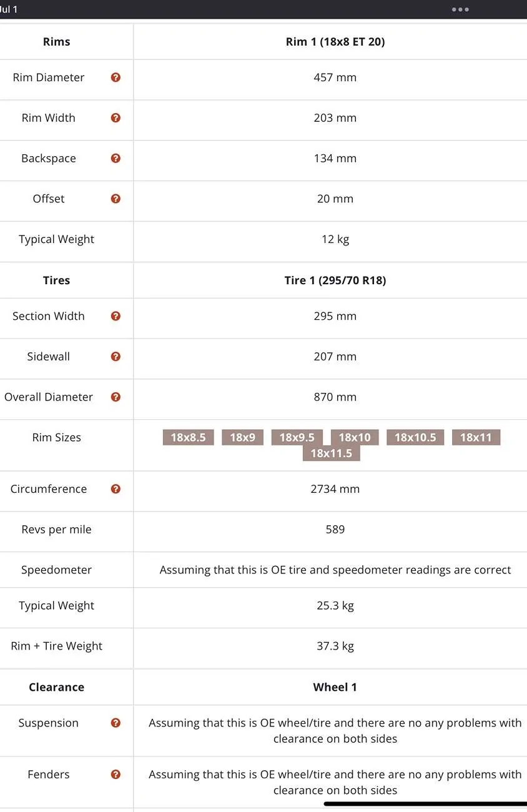Select the 18x10 rim size tag
Image resolution: width=527 pixels, height=812 pixels.
pos(355,437)
